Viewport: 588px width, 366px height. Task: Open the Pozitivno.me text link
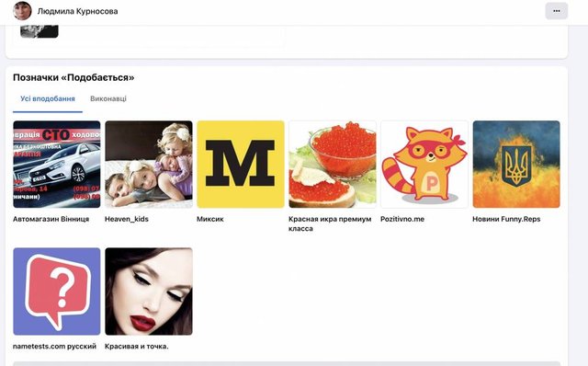(x=402, y=219)
